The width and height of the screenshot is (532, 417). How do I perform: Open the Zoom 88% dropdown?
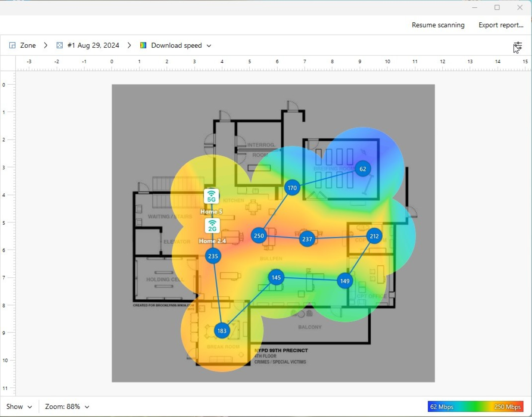coord(66,407)
